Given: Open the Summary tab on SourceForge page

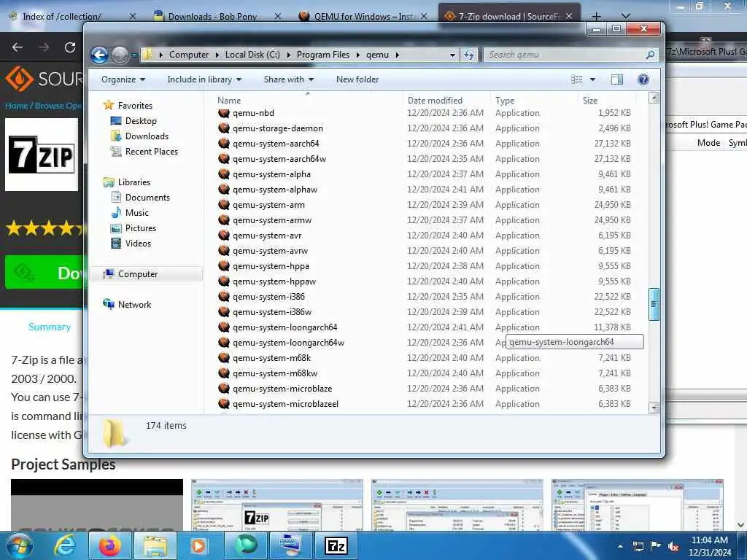Looking at the screenshot, I should [50, 327].
